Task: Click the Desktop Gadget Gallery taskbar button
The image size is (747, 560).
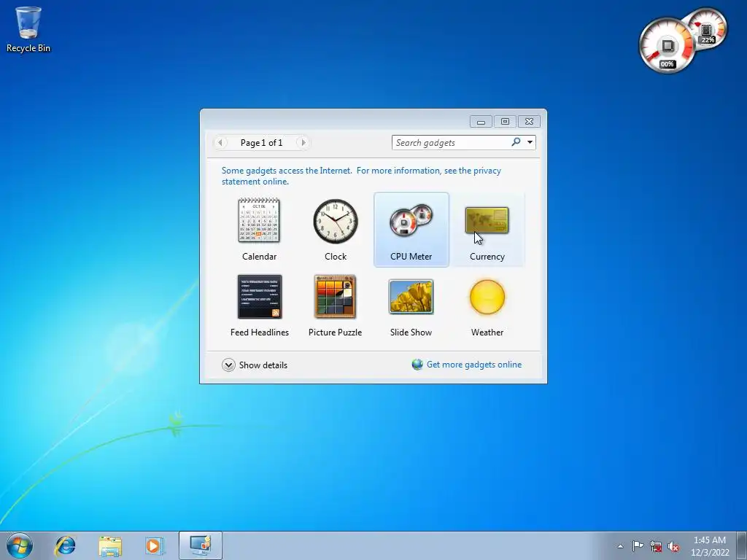Action: tap(201, 545)
